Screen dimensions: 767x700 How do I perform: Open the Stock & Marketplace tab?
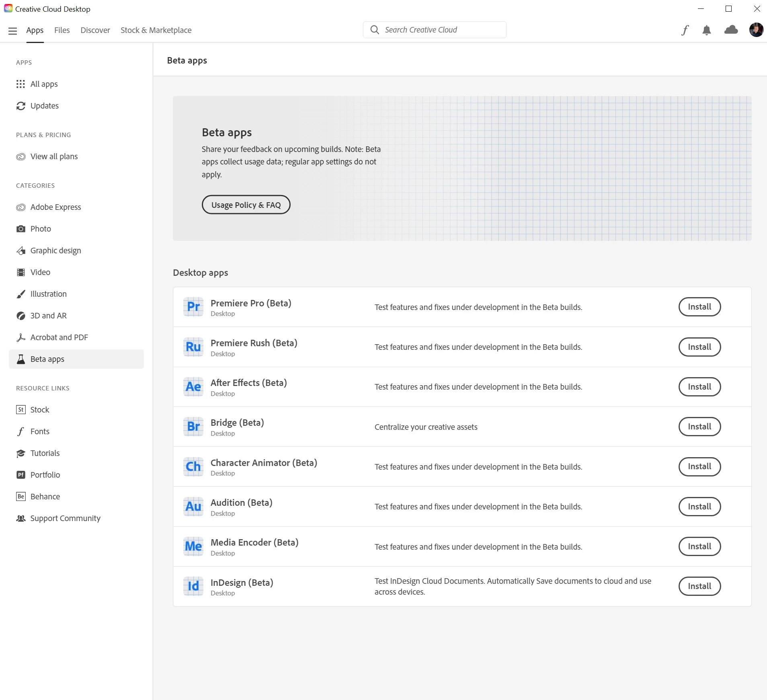[156, 30]
